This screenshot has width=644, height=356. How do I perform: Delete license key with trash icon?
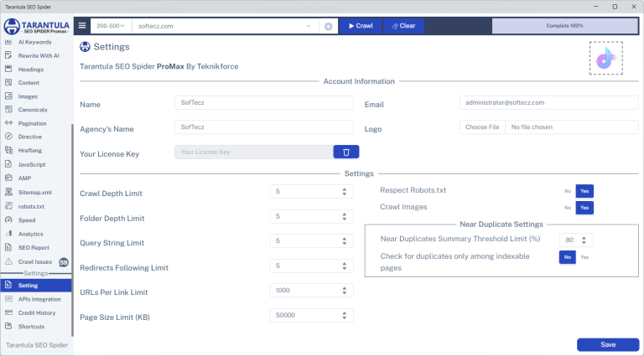[x=346, y=152]
